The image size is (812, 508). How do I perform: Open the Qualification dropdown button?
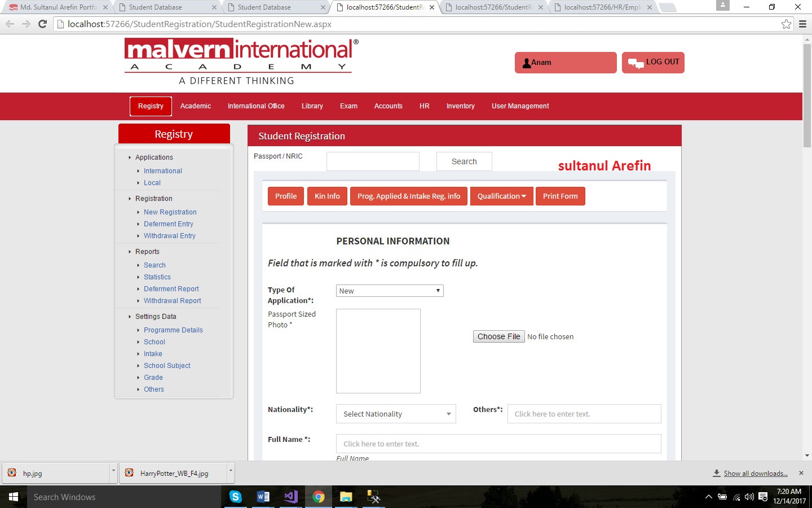[501, 196]
